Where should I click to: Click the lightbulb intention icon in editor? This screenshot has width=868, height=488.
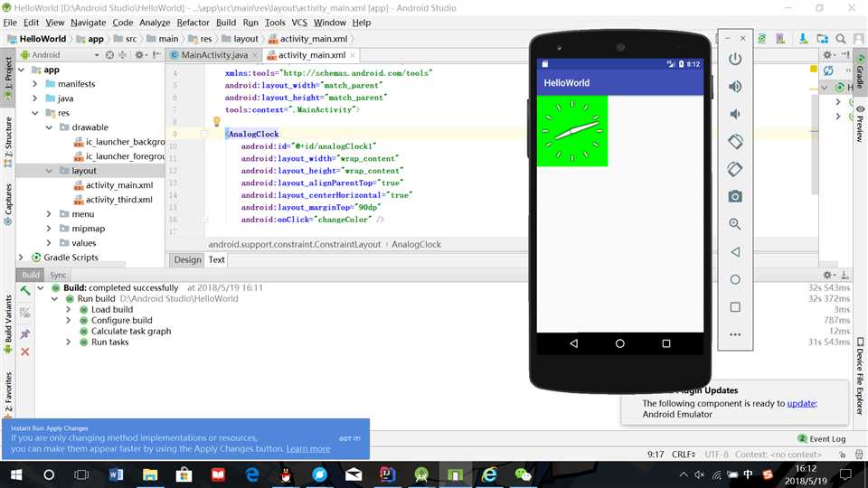216,121
